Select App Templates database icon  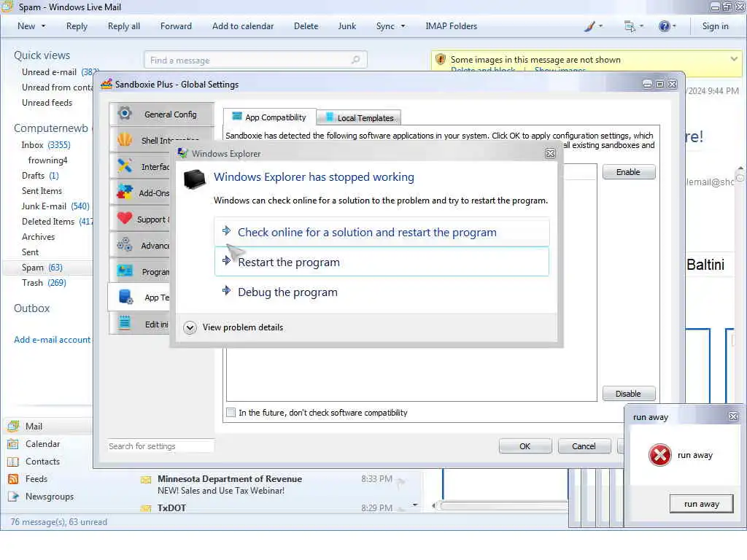tap(125, 297)
